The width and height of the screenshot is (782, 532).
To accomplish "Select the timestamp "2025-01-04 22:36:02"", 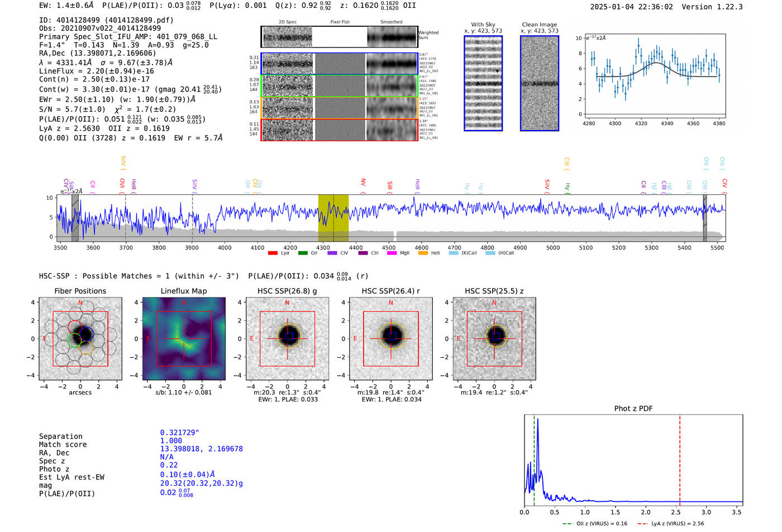I will click(631, 7).
